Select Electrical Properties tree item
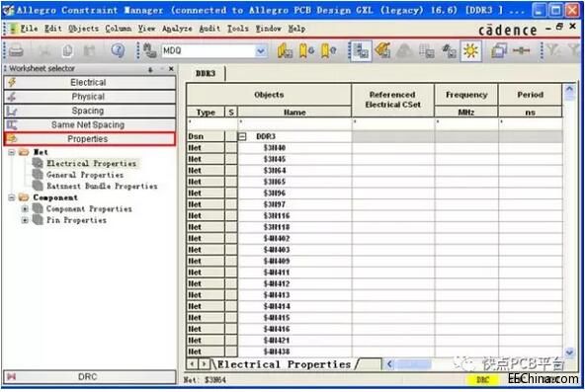The width and height of the screenshot is (585, 392). tap(91, 163)
